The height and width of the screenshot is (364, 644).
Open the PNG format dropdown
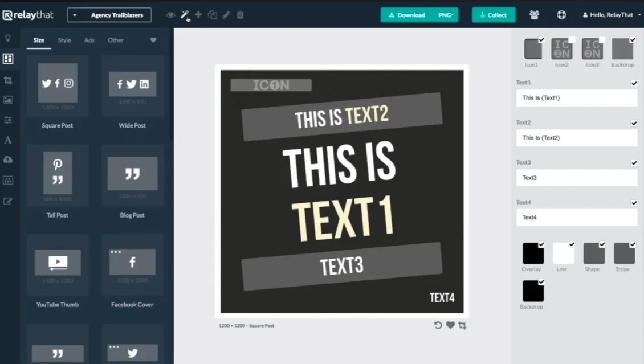446,15
